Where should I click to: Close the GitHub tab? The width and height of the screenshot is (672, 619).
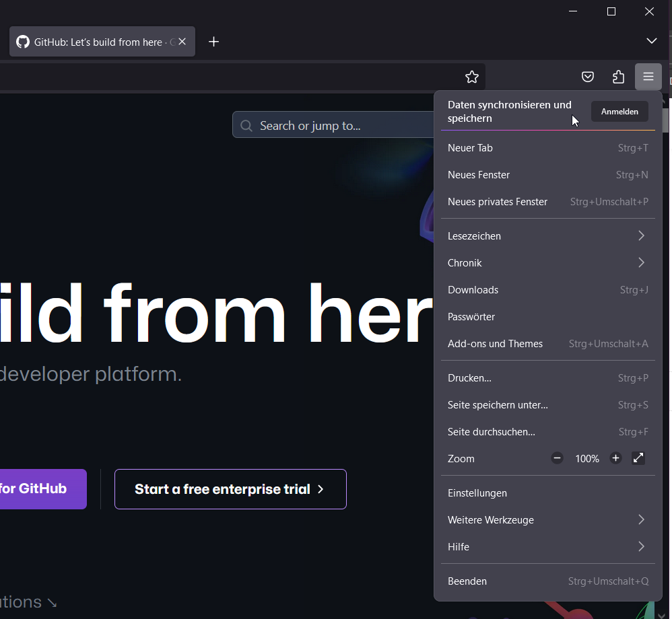[x=182, y=42]
